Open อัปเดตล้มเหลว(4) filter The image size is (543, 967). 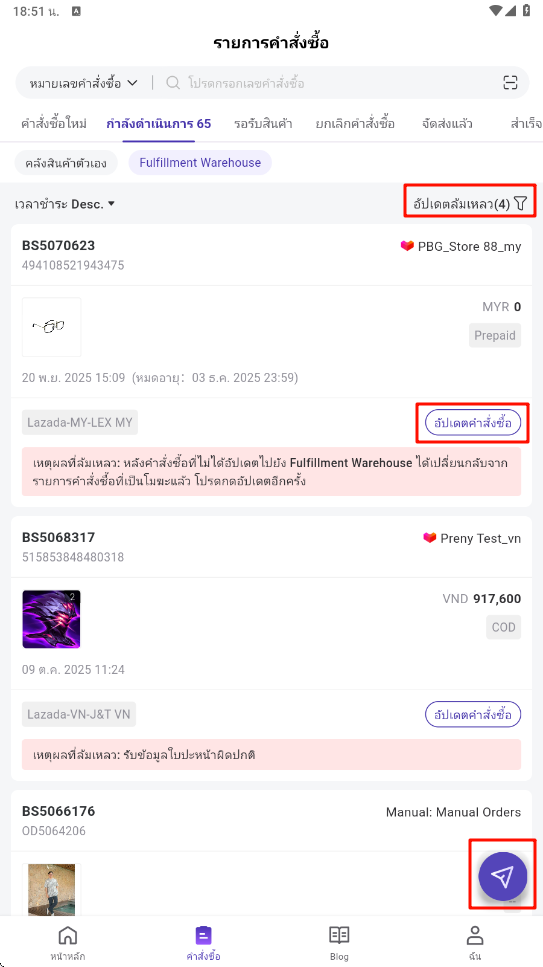tap(462, 204)
